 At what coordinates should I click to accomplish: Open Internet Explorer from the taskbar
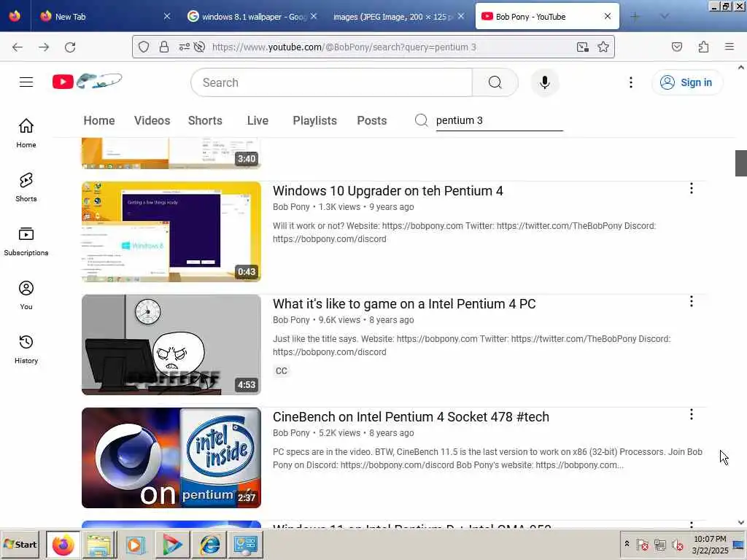coord(209,544)
